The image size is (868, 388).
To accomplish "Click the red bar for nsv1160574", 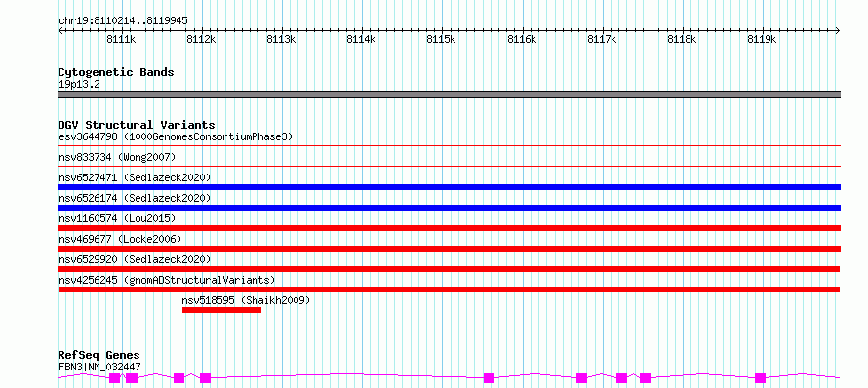I will [x=449, y=228].
